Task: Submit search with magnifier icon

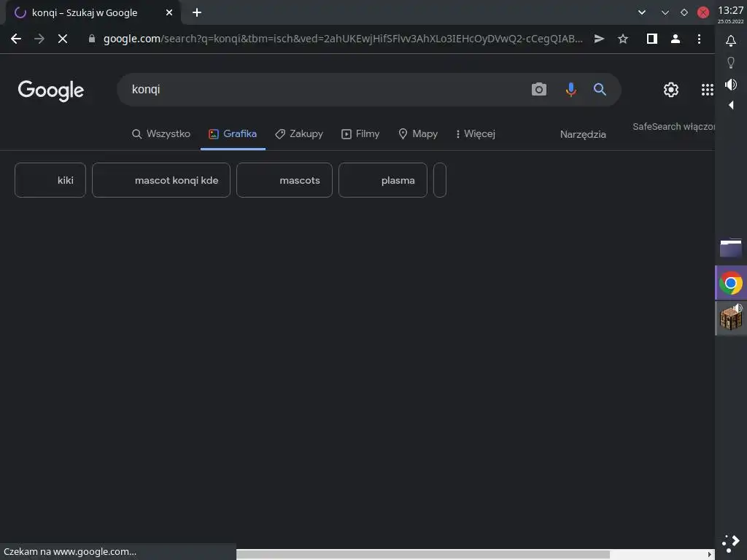Action: click(x=600, y=89)
